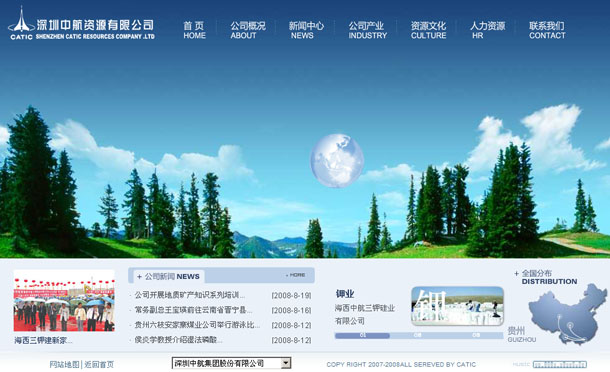Go to NEWS 新闻中心 menu

(306, 30)
